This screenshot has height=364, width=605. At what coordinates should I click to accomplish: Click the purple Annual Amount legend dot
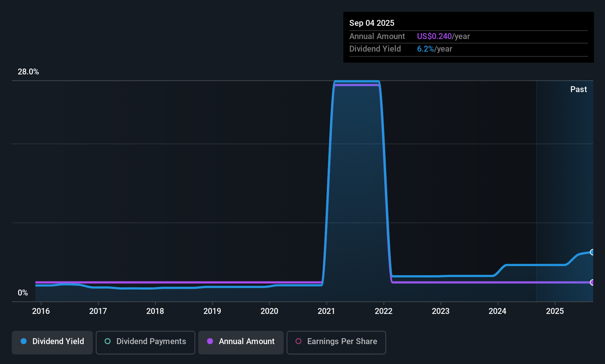(210, 341)
